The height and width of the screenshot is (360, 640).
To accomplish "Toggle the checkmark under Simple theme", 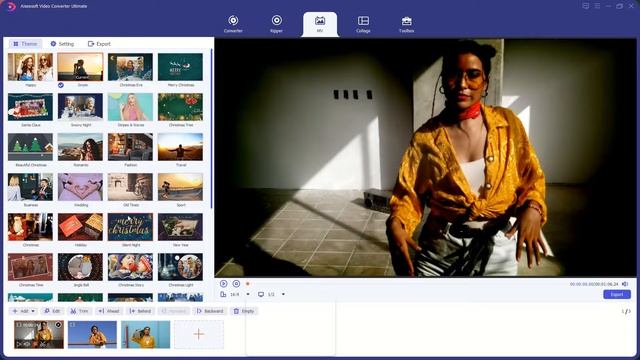I will pyautogui.click(x=61, y=85).
